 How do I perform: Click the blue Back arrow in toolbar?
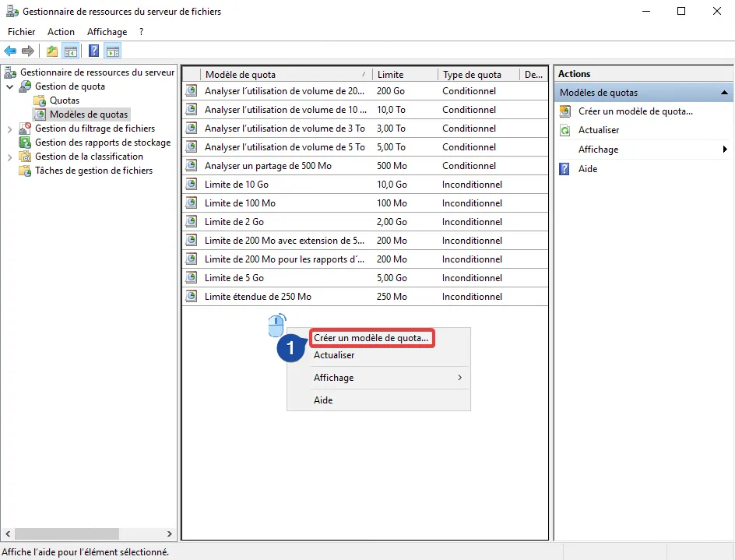[10, 51]
